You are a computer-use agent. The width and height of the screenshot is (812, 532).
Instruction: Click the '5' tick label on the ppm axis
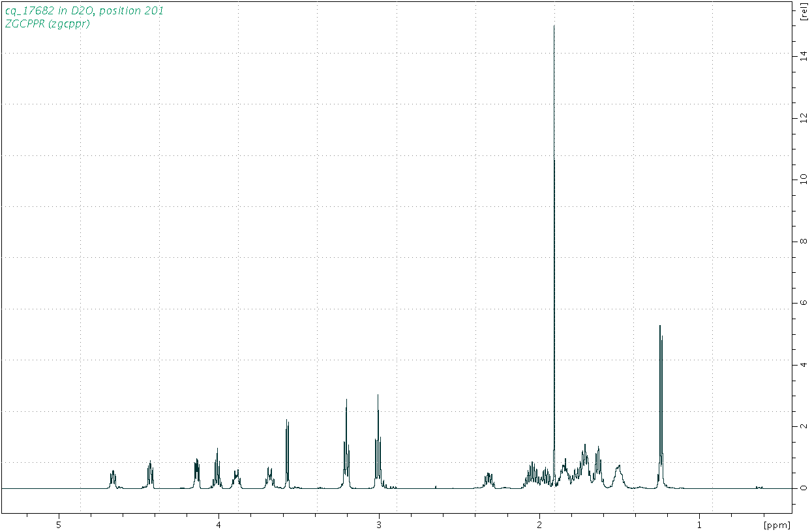(x=59, y=525)
